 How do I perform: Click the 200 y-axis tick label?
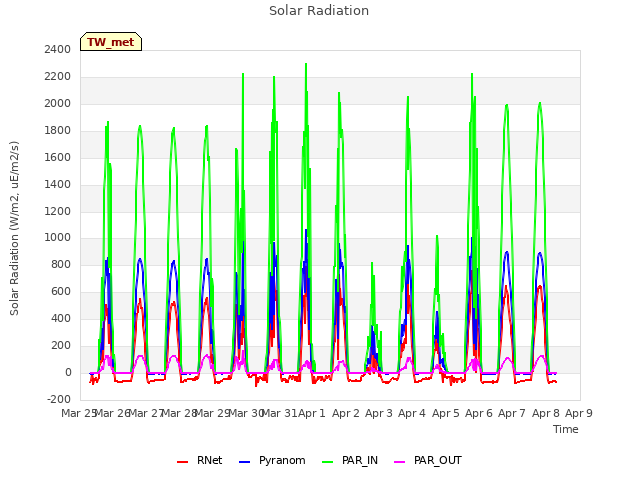point(61,345)
